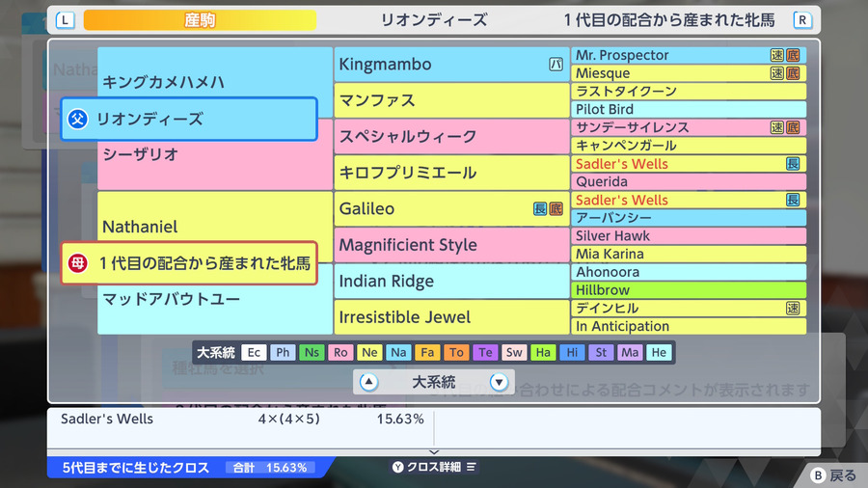Click 底 icon on Miesque row
This screenshot has width=868, height=488.
point(793,73)
